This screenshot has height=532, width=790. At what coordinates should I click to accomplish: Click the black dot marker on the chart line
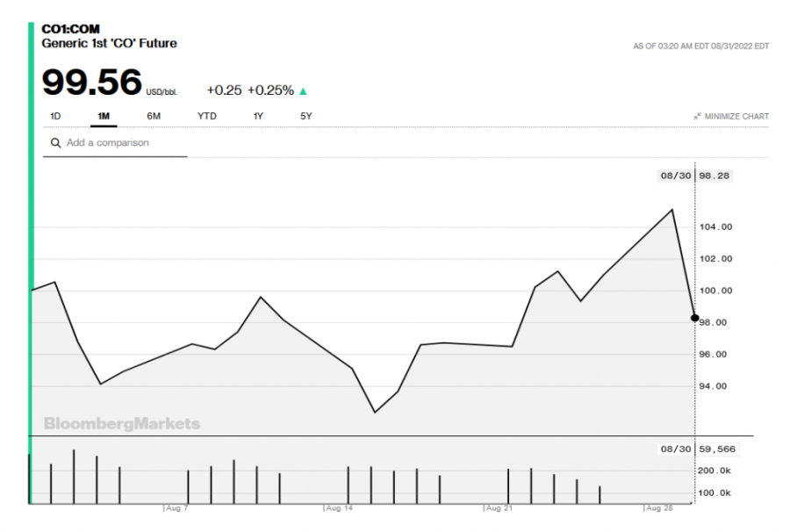(695, 318)
